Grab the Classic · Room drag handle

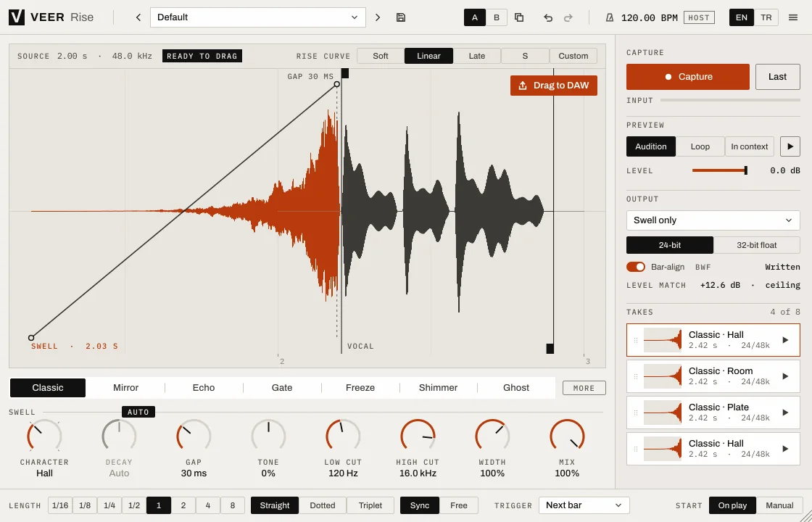tap(635, 376)
